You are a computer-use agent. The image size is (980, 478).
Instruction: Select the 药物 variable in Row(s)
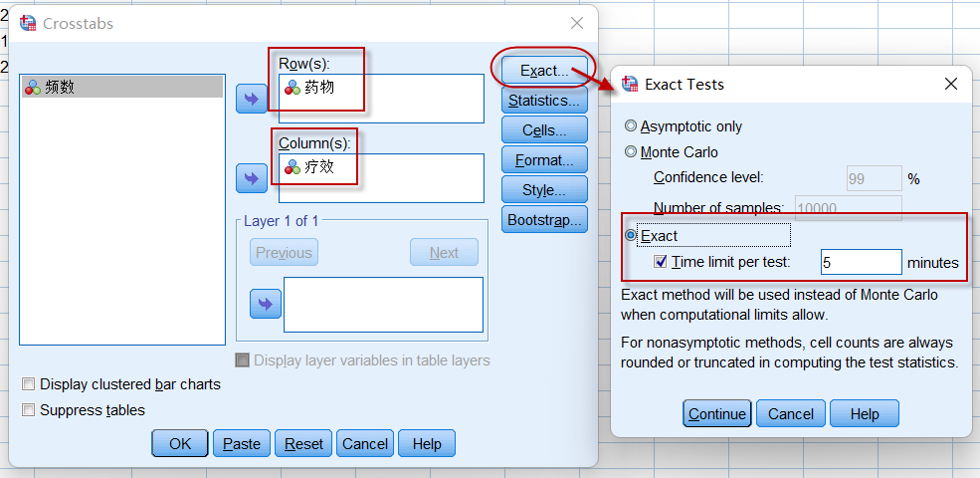pyautogui.click(x=318, y=88)
